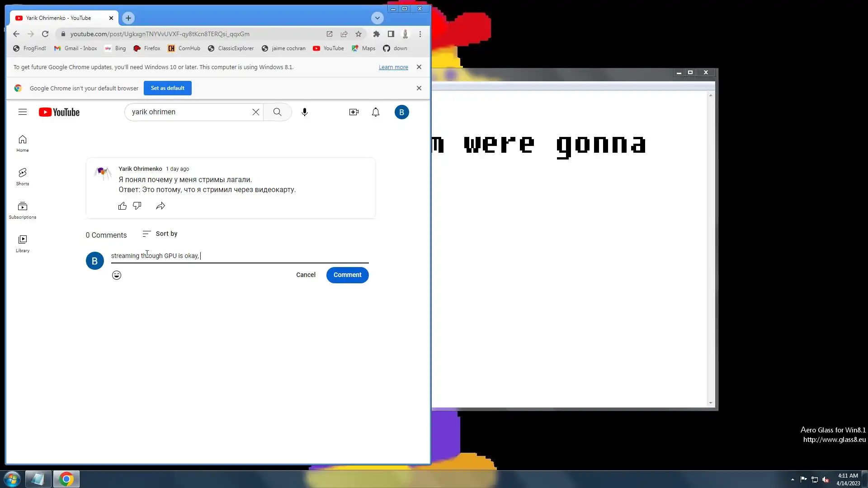
Task: Dislike the Yarik Ohrimenko post
Action: [x=137, y=206]
